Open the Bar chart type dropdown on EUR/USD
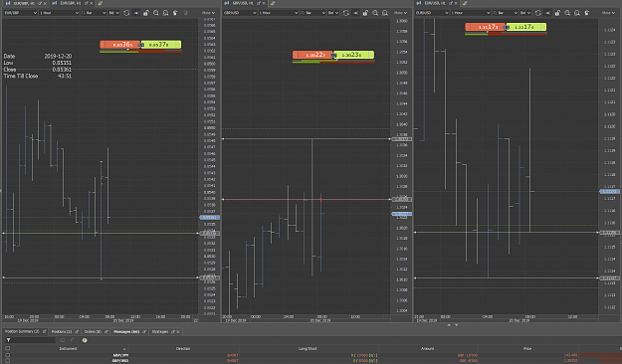622x364 pixels. (506, 13)
